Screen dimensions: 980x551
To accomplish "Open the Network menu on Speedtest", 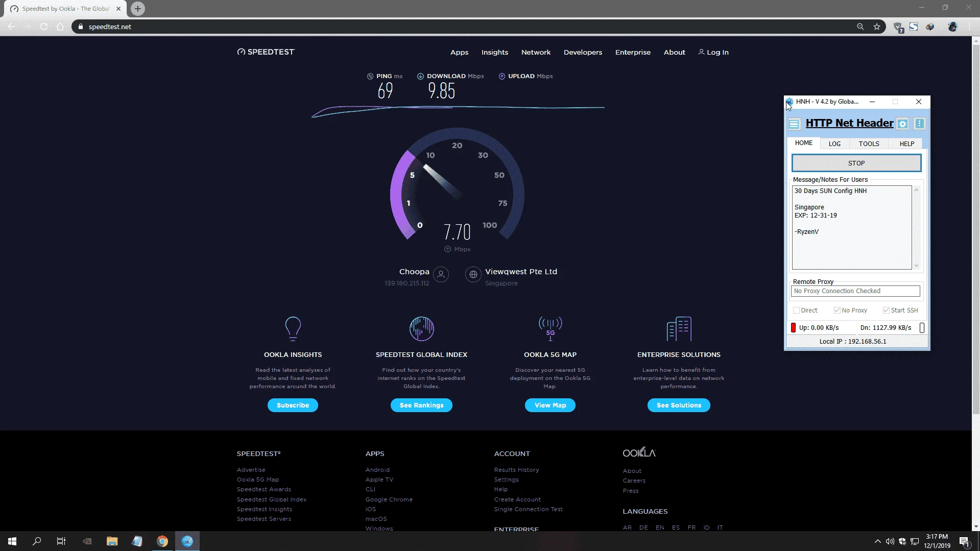I will [x=536, y=52].
